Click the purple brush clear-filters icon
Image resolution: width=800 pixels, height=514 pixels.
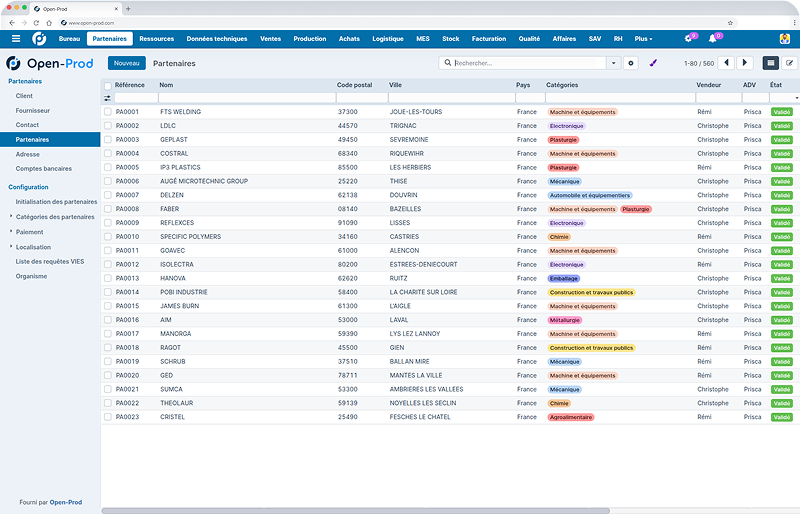pos(653,63)
